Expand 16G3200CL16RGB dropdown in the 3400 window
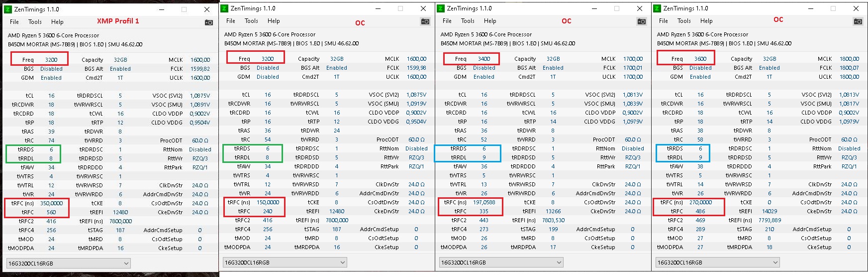 [x=501, y=262]
